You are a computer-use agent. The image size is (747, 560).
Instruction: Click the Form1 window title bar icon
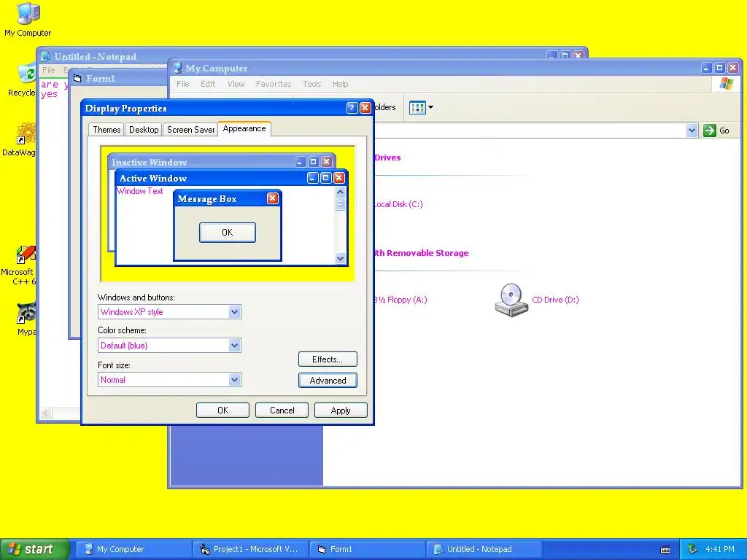[x=77, y=79]
